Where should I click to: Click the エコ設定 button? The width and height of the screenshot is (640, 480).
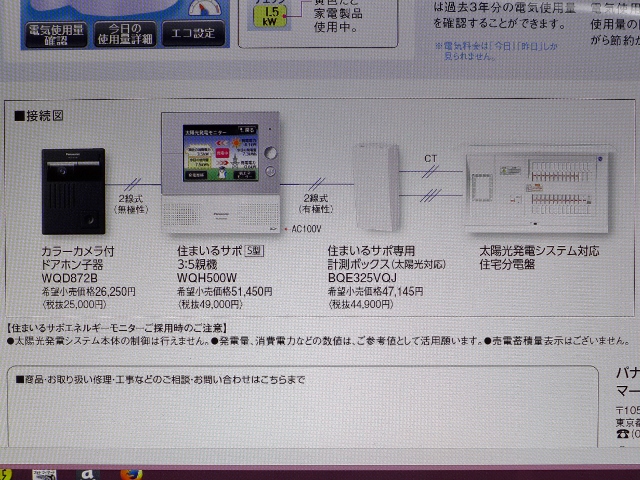click(193, 33)
